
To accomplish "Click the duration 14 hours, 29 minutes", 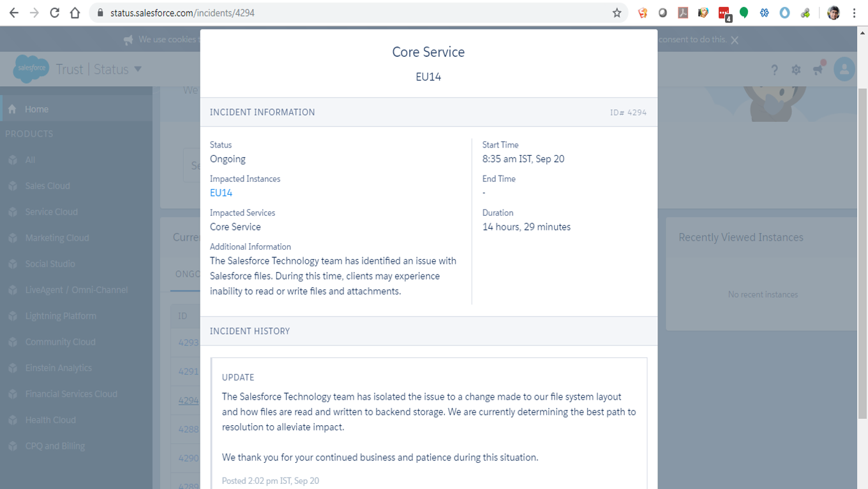I will (x=527, y=227).
